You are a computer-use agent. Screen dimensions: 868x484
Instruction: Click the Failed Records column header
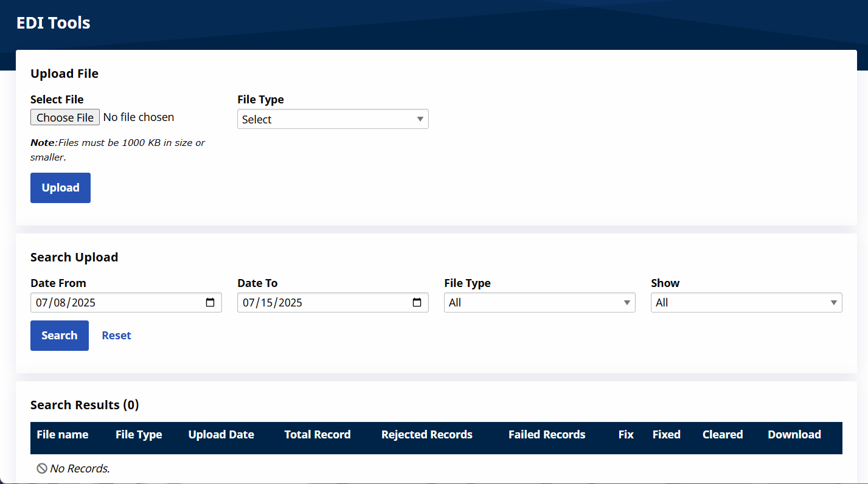click(546, 435)
